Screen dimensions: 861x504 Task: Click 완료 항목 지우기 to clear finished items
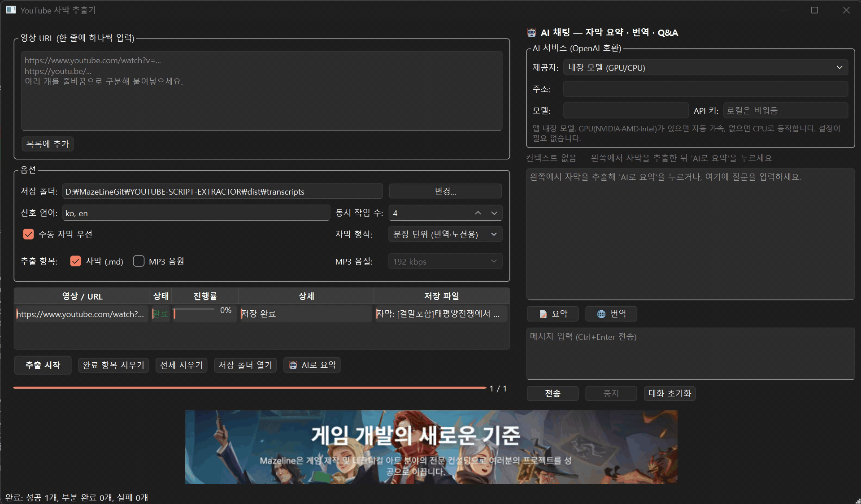click(113, 365)
